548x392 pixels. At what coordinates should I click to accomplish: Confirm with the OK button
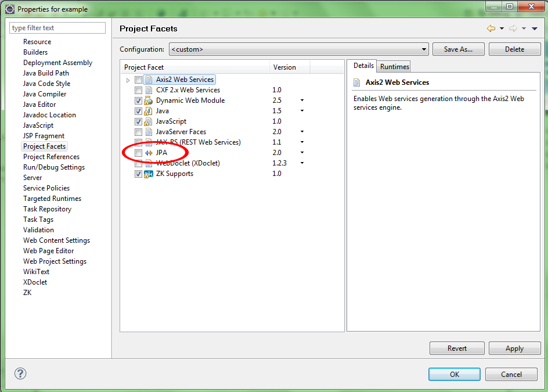455,374
